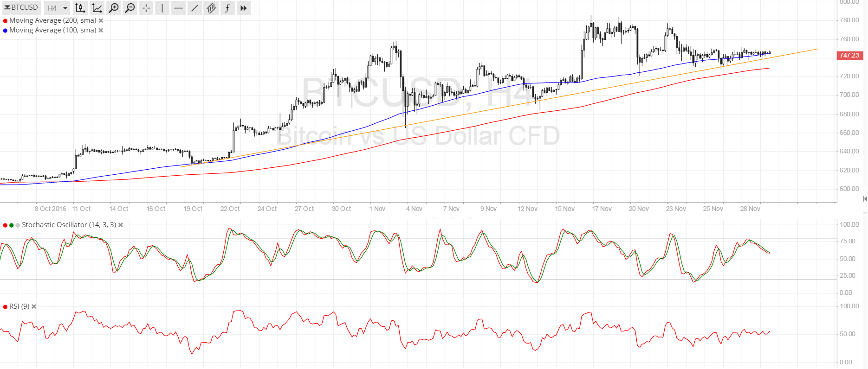Zoom in on the chart

[x=113, y=8]
